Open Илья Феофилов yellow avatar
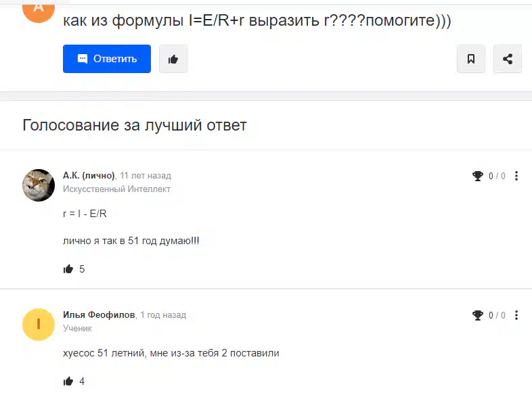 tap(39, 325)
